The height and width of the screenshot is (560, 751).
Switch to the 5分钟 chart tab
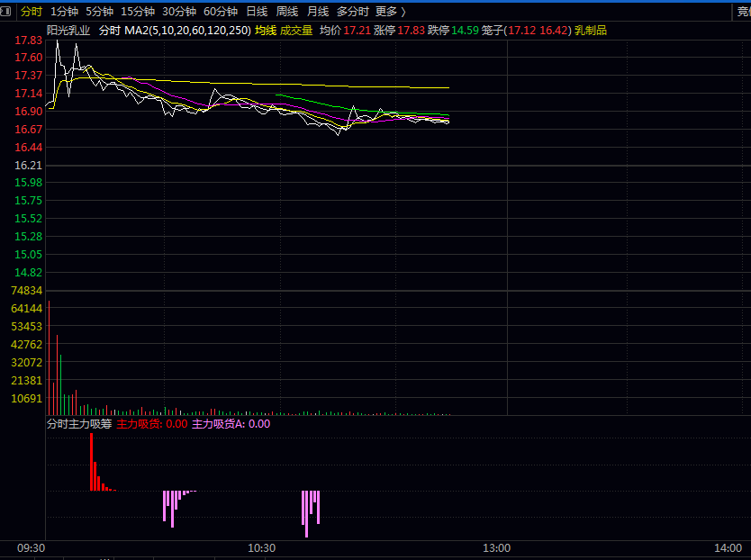pyautogui.click(x=100, y=12)
